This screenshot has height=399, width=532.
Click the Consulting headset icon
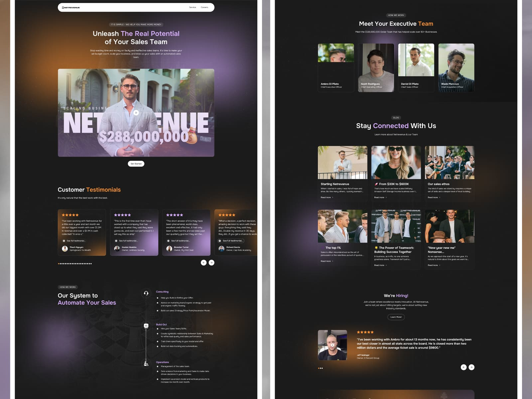(x=146, y=293)
